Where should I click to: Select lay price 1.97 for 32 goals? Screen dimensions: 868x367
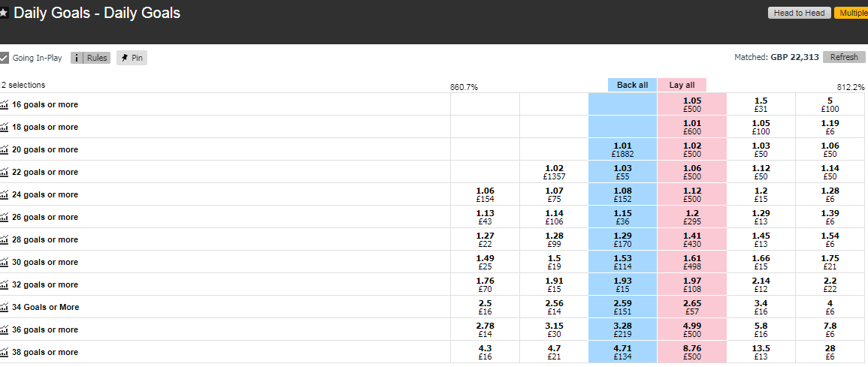point(692,284)
